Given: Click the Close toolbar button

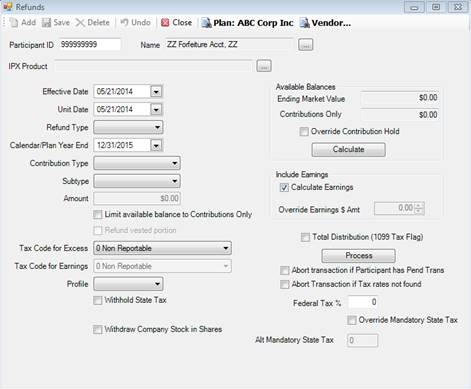Looking at the screenshot, I should point(176,23).
